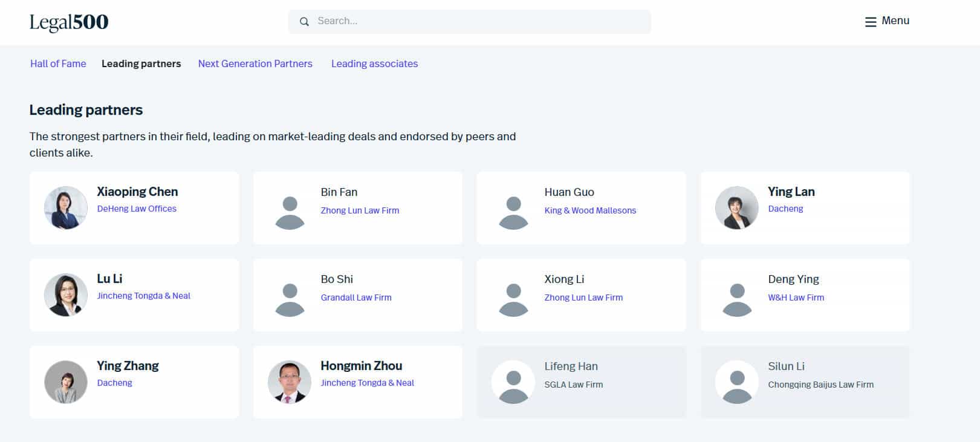The image size is (980, 442).
Task: Open Ying Lan's name link
Action: click(x=791, y=192)
